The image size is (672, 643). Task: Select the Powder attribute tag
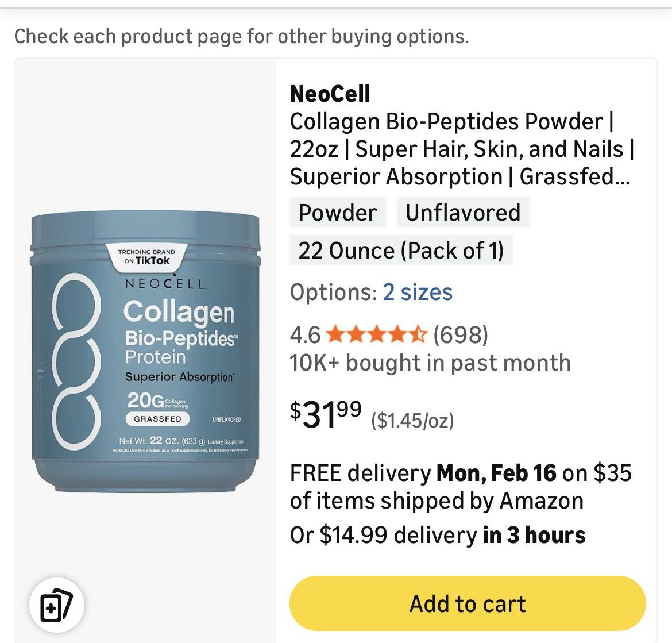(x=338, y=213)
